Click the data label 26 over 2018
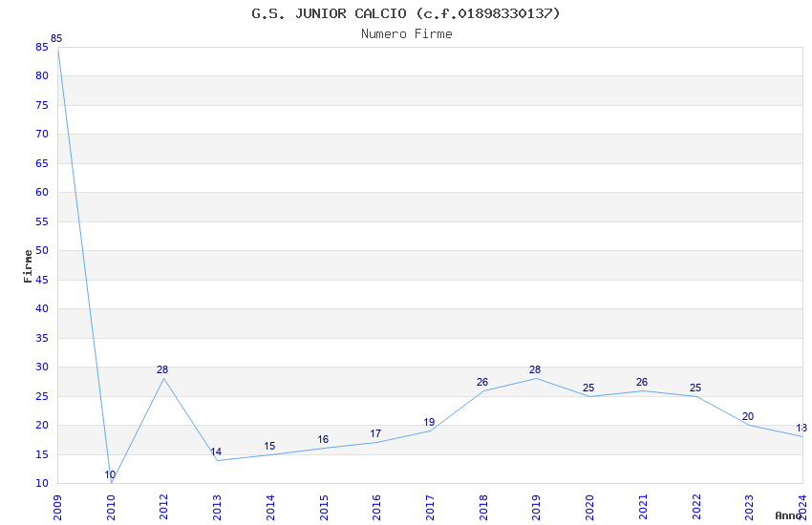812x525 pixels. [x=482, y=382]
